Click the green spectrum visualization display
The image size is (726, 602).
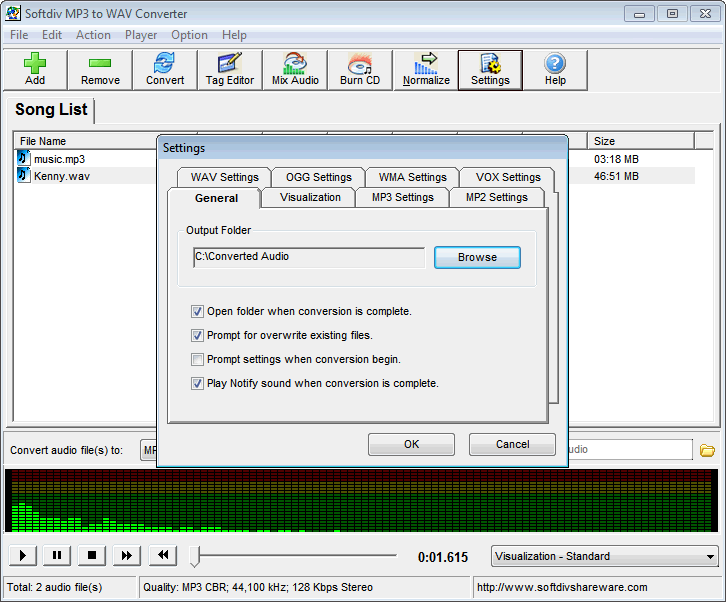[x=361, y=500]
